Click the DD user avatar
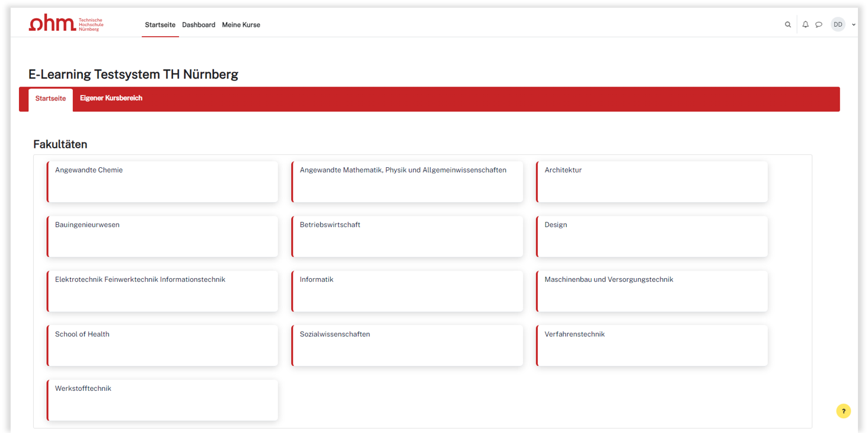The width and height of the screenshot is (868, 433). (x=838, y=24)
